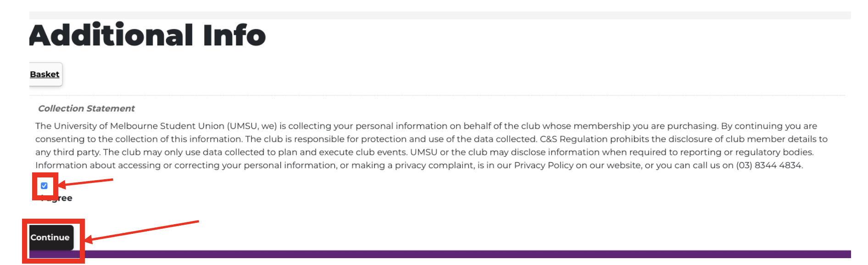Image resolution: width=868 pixels, height=265 pixels.
Task: Click the Collection Statement heading
Action: coord(86,109)
